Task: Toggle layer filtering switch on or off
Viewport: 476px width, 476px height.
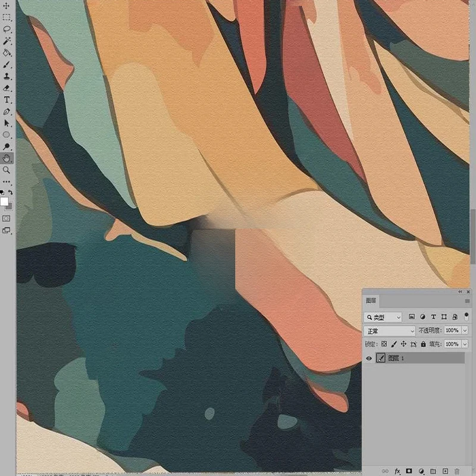Action: tap(466, 317)
